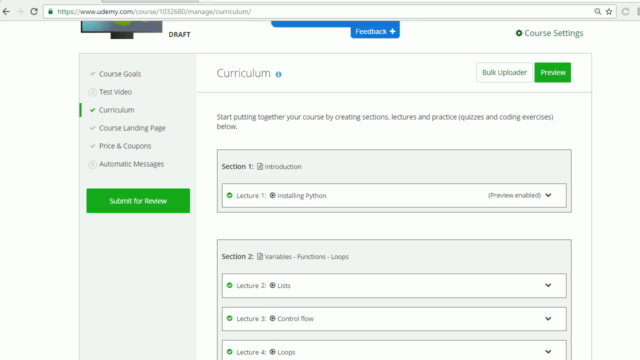Expand Lecture 3 Control flow chevron

point(548,318)
